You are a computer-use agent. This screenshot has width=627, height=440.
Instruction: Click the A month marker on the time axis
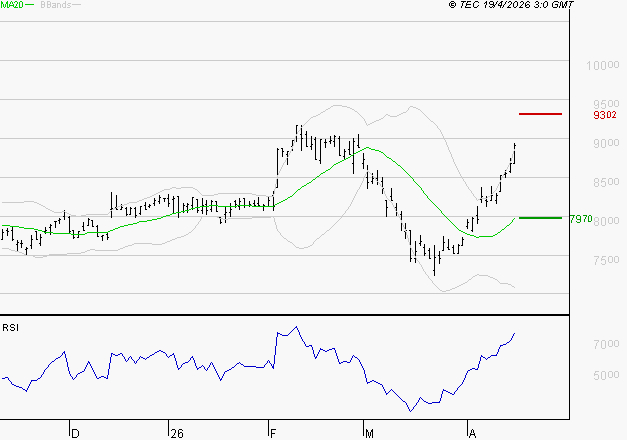(472, 434)
